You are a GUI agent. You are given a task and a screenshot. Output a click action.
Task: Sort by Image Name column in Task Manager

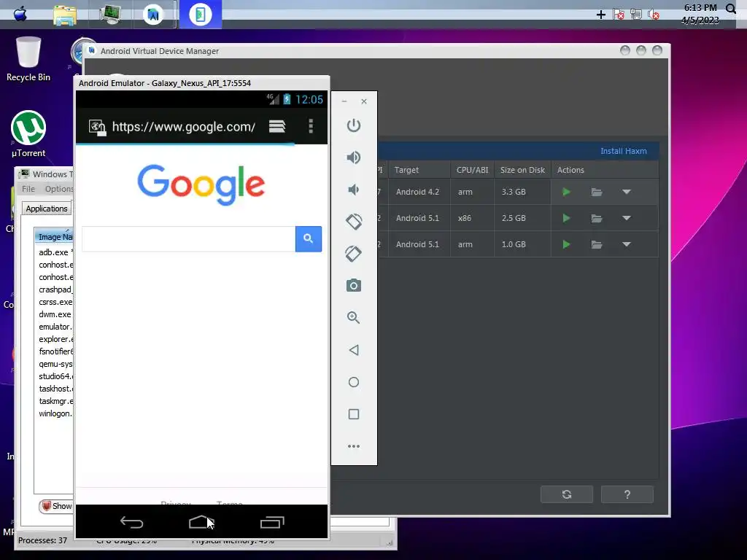click(55, 237)
